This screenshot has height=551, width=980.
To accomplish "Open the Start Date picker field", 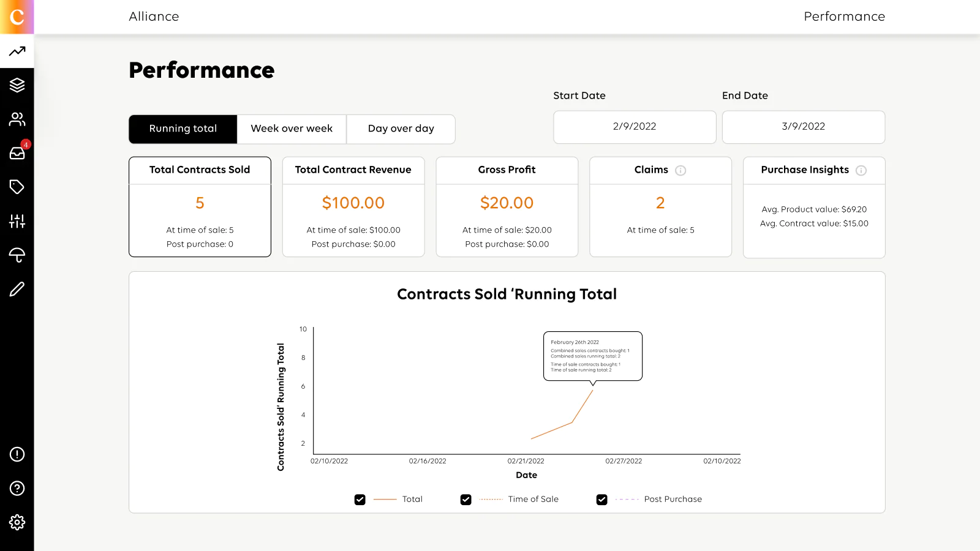I will click(635, 127).
